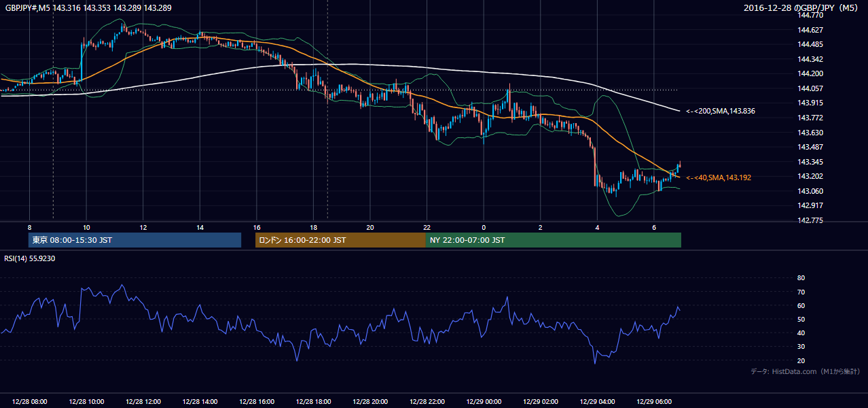
Task: Click price axis value 144.057
Action: [x=810, y=88]
